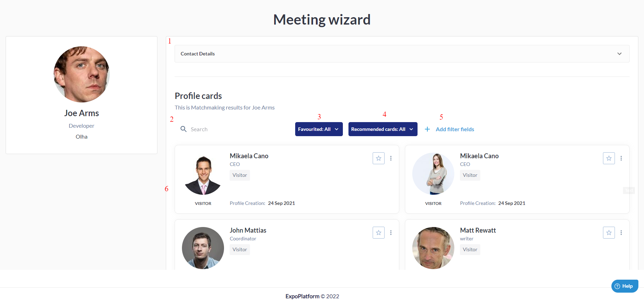The width and height of the screenshot is (644, 300).
Task: Open kebab menu on Matt Rewatt card
Action: pyautogui.click(x=621, y=233)
